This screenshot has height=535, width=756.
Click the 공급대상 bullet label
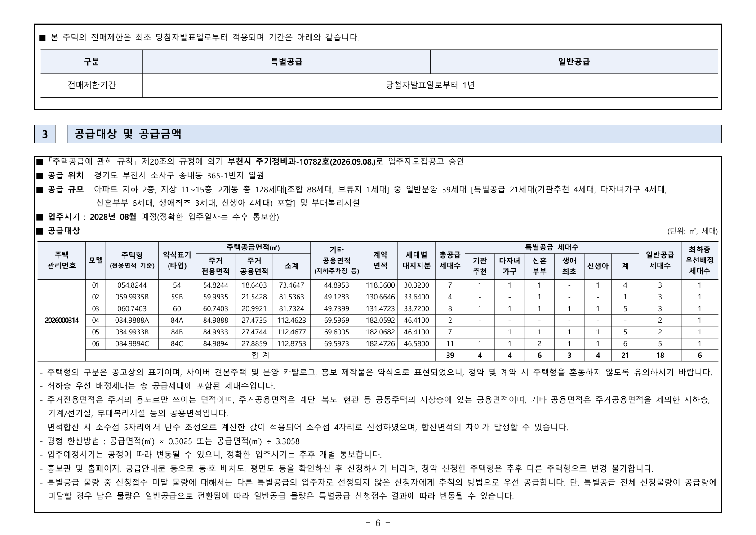64,231
